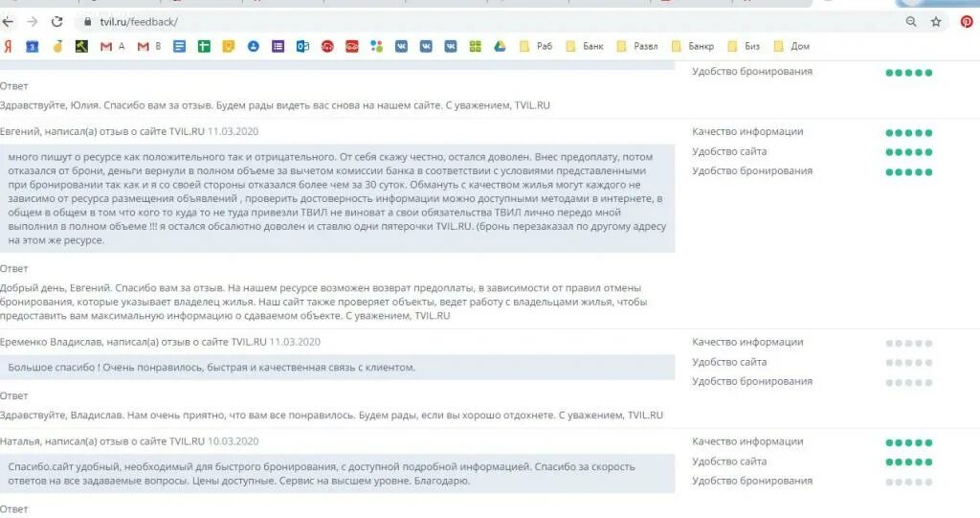Open the colored dots bookmark
980x518 pixels.
[376, 46]
